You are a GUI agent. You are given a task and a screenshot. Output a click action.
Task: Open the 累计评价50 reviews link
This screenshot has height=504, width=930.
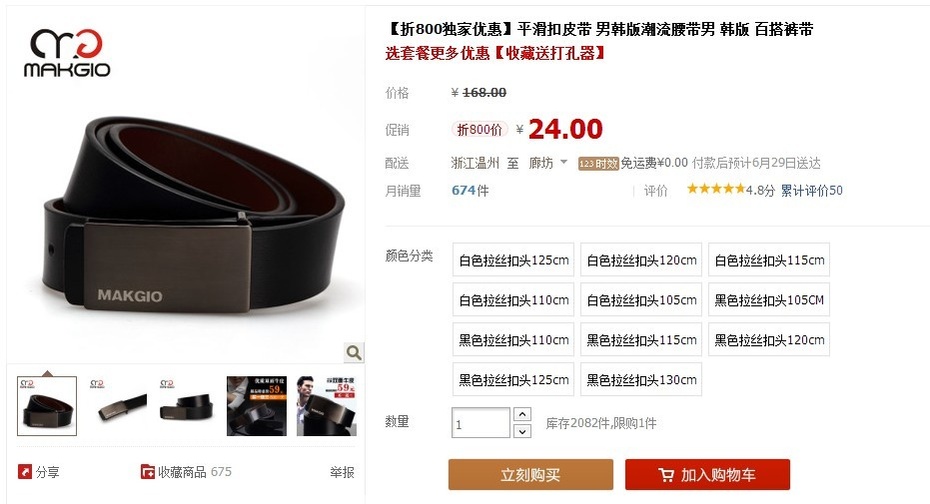pyautogui.click(x=811, y=190)
